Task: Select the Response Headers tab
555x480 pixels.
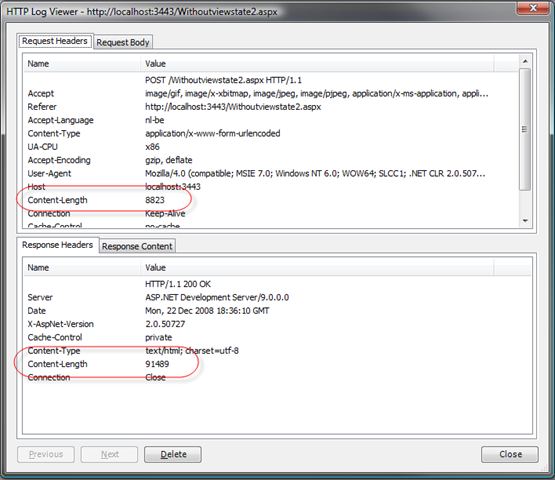Action: pyautogui.click(x=57, y=245)
